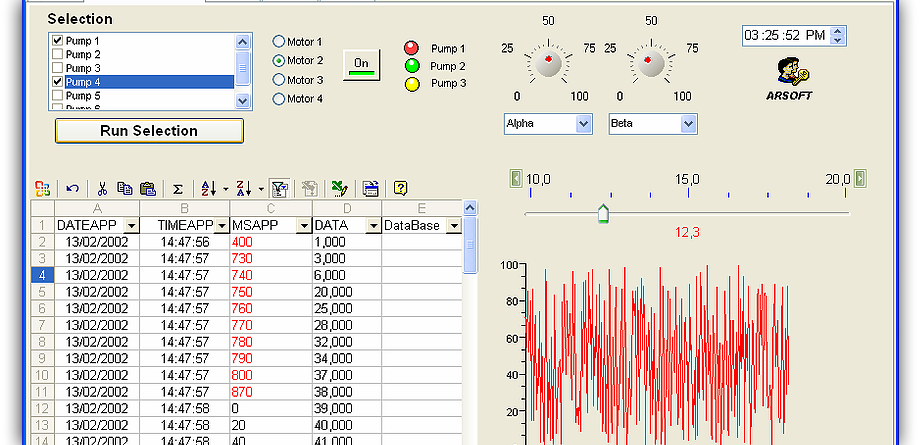Click the Cut scissors icon

pyautogui.click(x=102, y=188)
